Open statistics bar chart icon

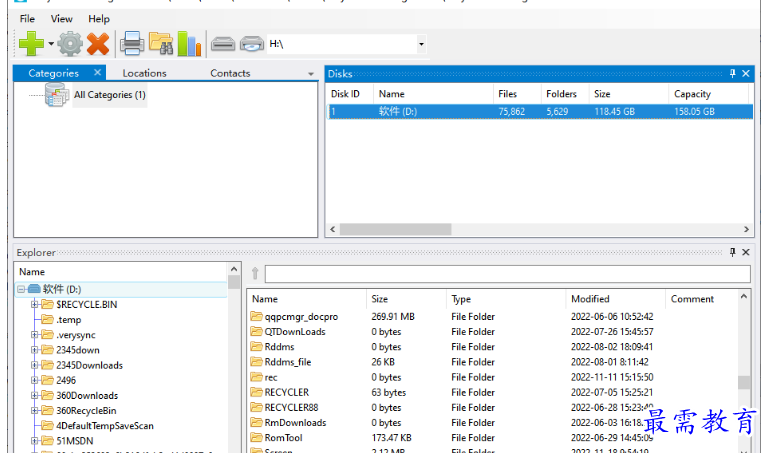tap(189, 44)
